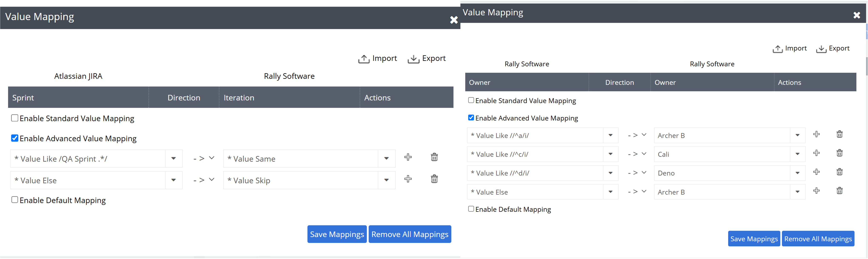Change direction arrow for QA Sprint row
868x259 pixels.
[x=204, y=158]
